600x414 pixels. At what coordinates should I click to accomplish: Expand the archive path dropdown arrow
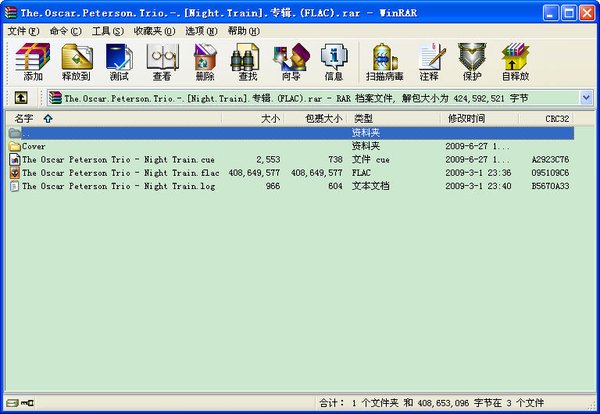586,98
